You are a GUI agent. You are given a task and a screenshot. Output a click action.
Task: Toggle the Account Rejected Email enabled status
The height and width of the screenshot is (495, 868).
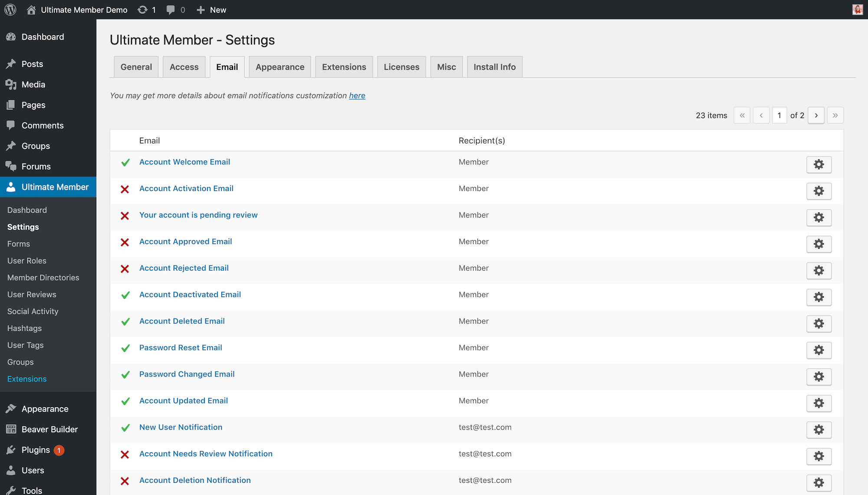tap(125, 268)
